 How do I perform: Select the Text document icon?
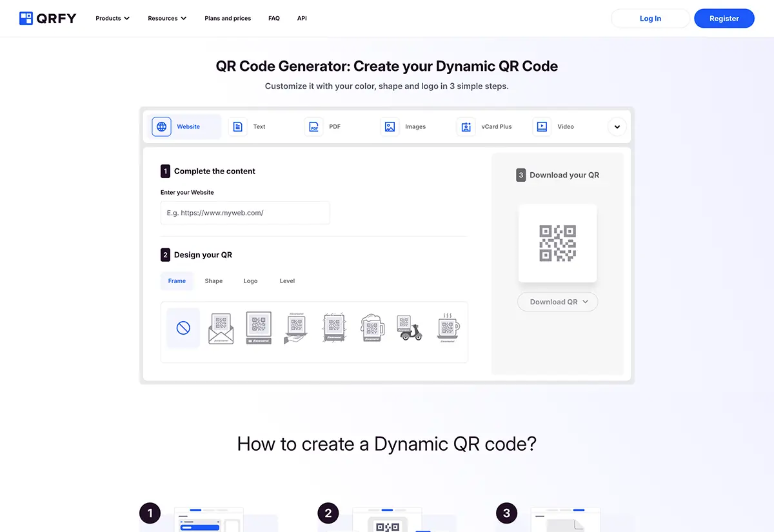tap(238, 126)
